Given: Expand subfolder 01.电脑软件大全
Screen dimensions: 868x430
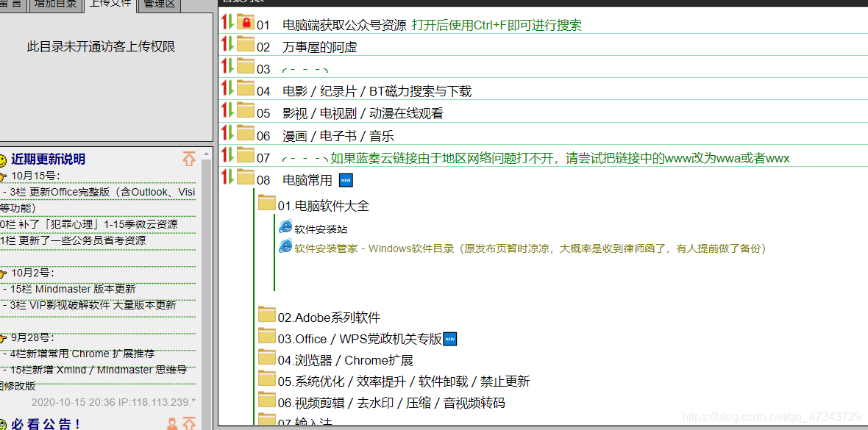Looking at the screenshot, I should click(x=323, y=207).
